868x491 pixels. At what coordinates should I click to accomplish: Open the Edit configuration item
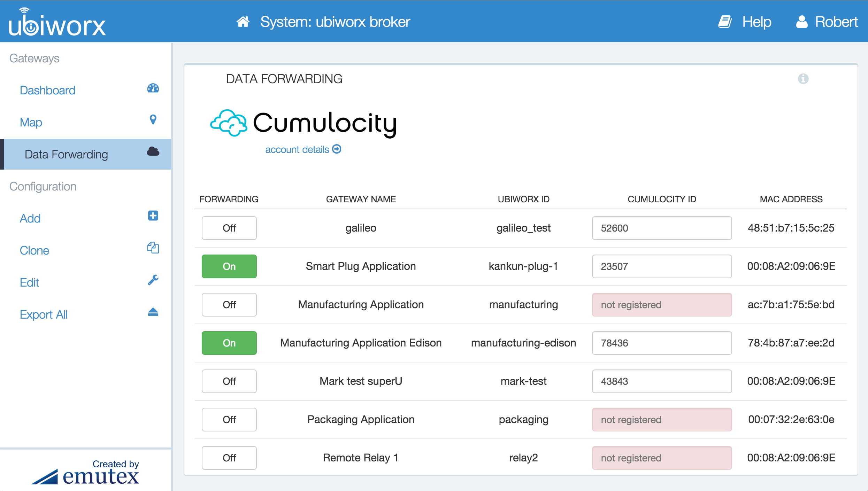pos(29,282)
